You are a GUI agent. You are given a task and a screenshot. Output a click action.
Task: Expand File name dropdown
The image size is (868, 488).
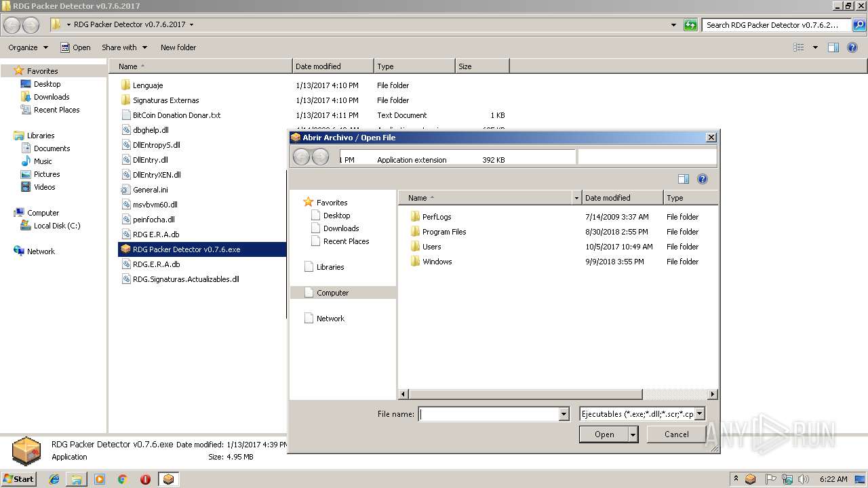pos(564,414)
